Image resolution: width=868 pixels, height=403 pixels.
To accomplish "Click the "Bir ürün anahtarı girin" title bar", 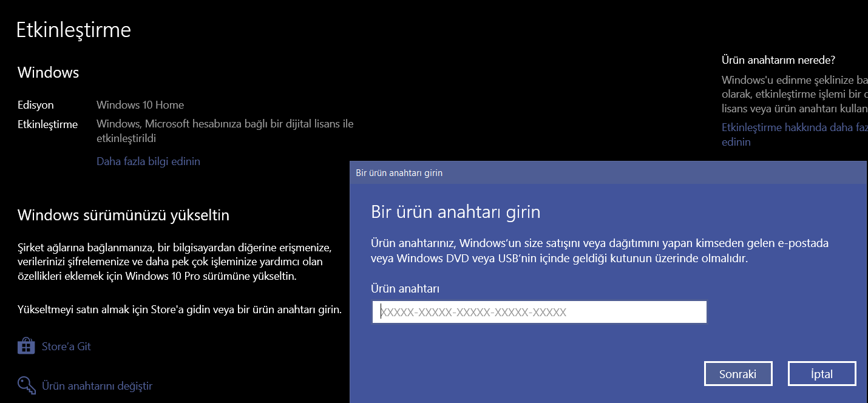I will (x=608, y=173).
